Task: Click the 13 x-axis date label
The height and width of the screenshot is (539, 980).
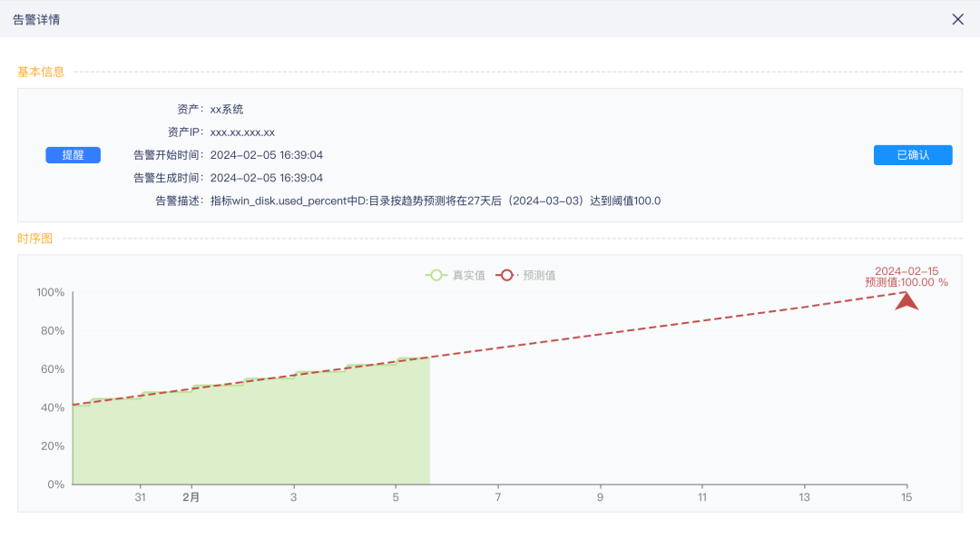Action: (x=804, y=497)
